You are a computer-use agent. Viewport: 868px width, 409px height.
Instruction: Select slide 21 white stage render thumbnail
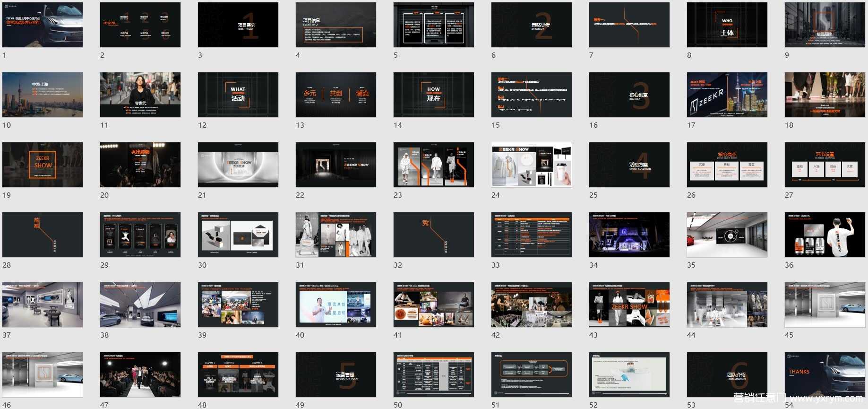point(238,165)
